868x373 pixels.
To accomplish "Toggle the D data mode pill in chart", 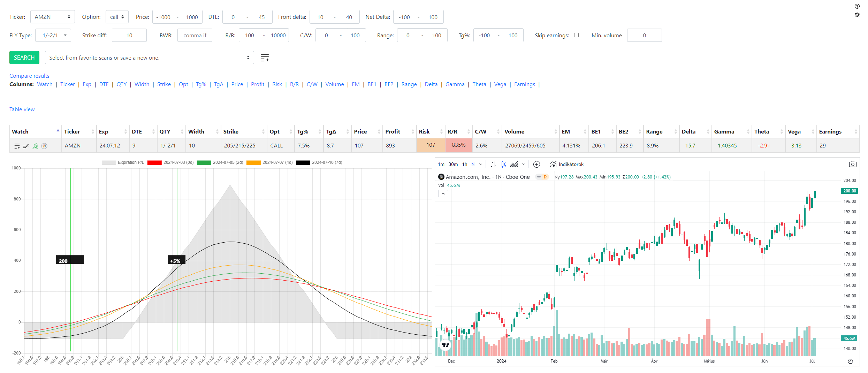I will (542, 177).
